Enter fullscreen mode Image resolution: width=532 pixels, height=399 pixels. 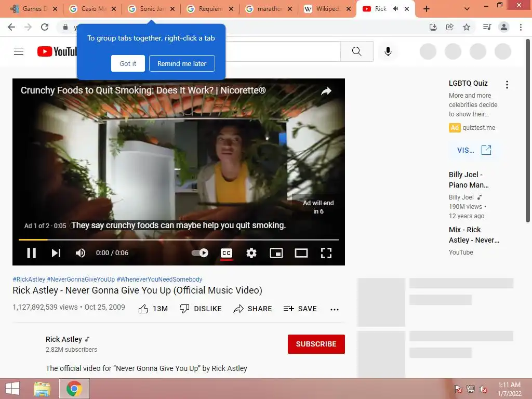[326, 253]
